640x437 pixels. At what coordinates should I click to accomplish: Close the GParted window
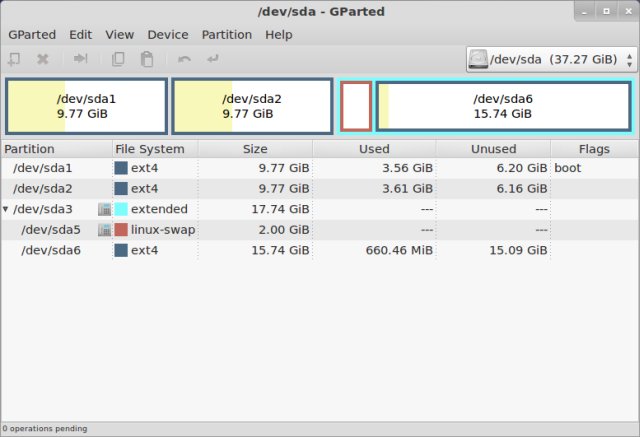629,11
